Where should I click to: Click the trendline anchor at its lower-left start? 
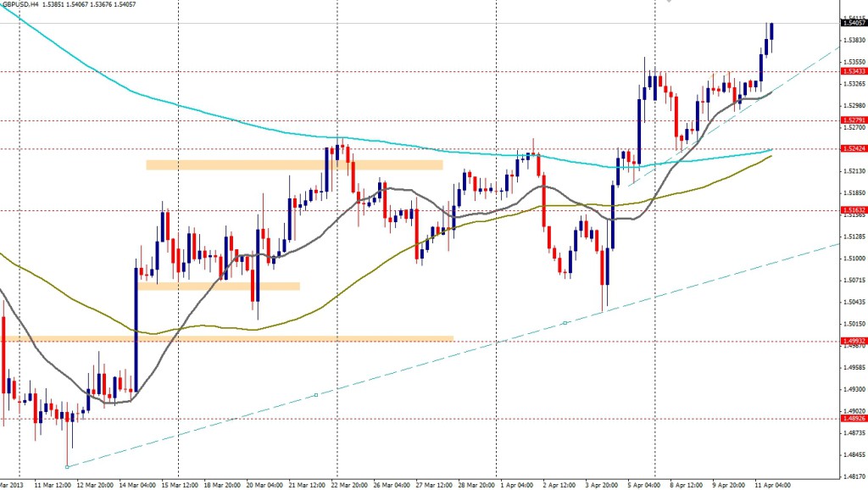(67, 466)
